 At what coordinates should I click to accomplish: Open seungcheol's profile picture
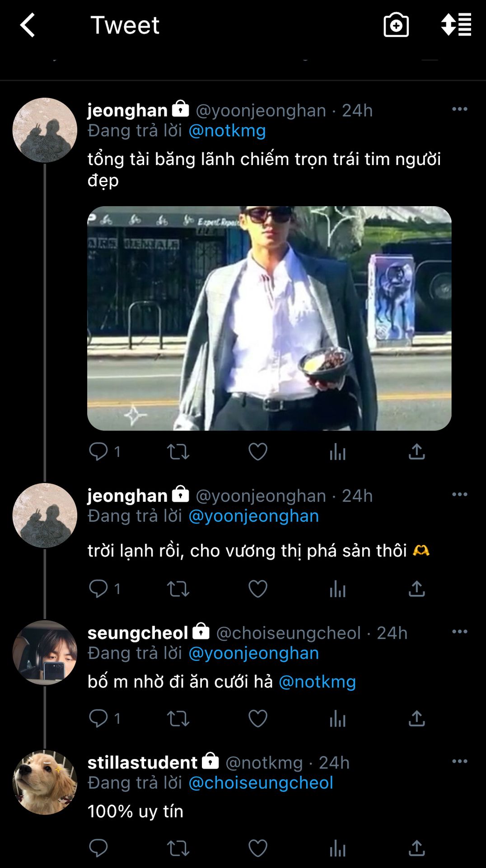click(45, 652)
